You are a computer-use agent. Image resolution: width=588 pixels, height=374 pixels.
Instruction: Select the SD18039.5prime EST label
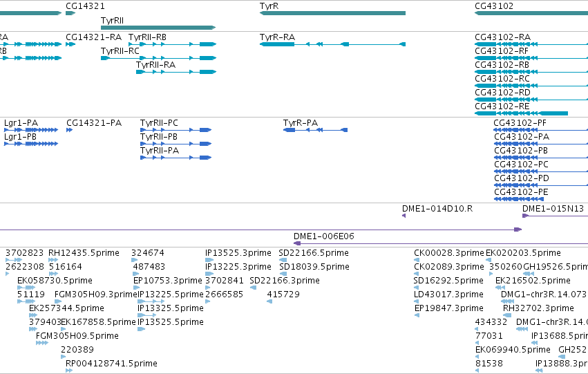314,267
